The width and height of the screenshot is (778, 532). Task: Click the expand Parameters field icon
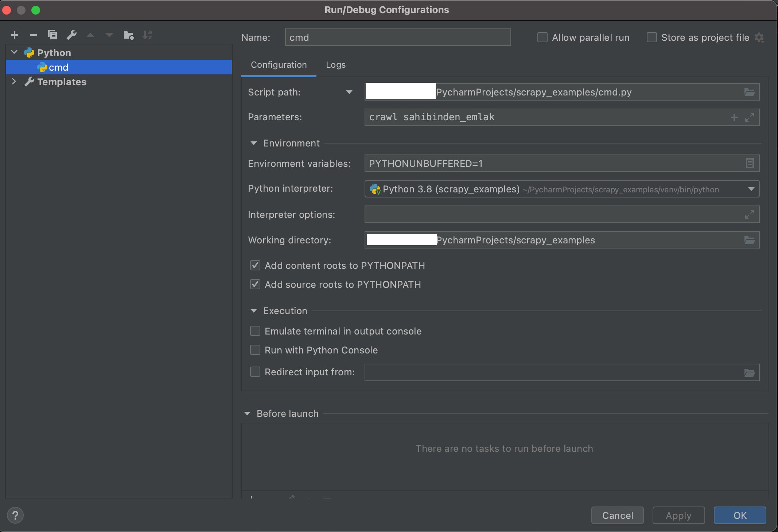[x=749, y=117]
